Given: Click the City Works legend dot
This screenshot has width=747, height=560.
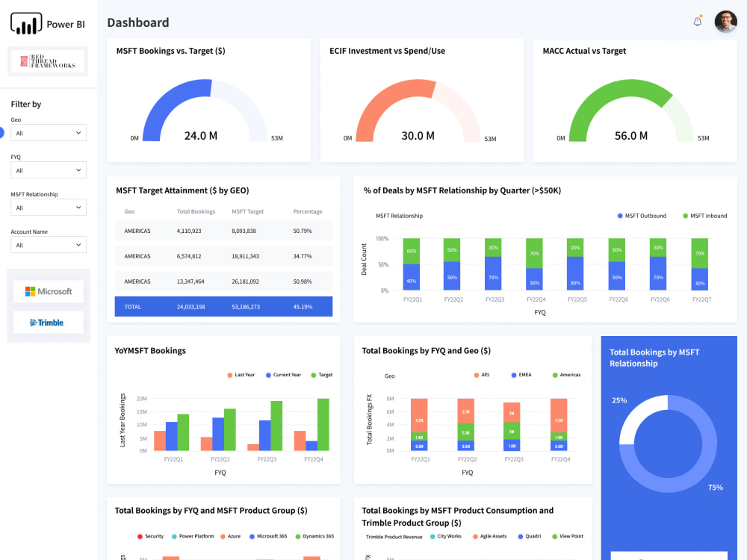Looking at the screenshot, I should coord(432,536).
